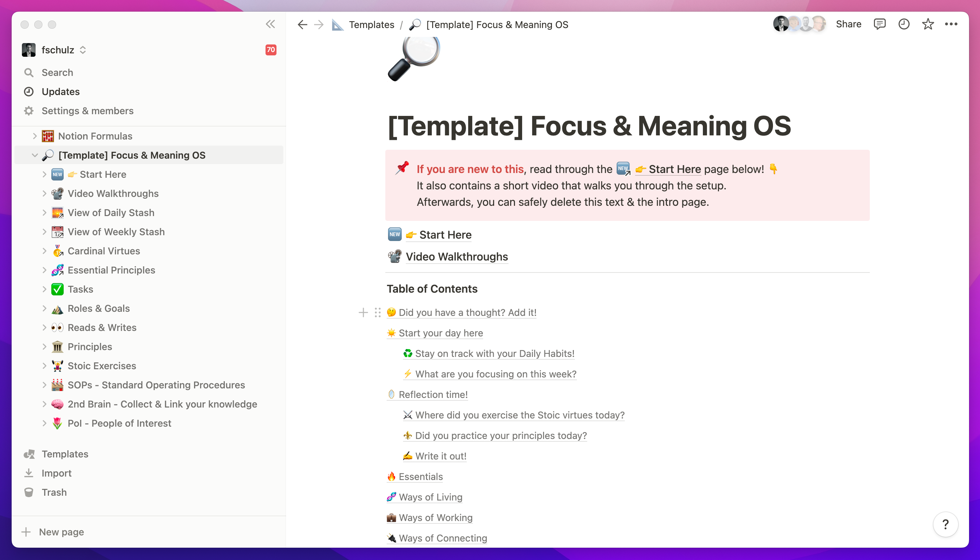Open the comments panel icon
The width and height of the screenshot is (980, 560).
[x=879, y=24]
